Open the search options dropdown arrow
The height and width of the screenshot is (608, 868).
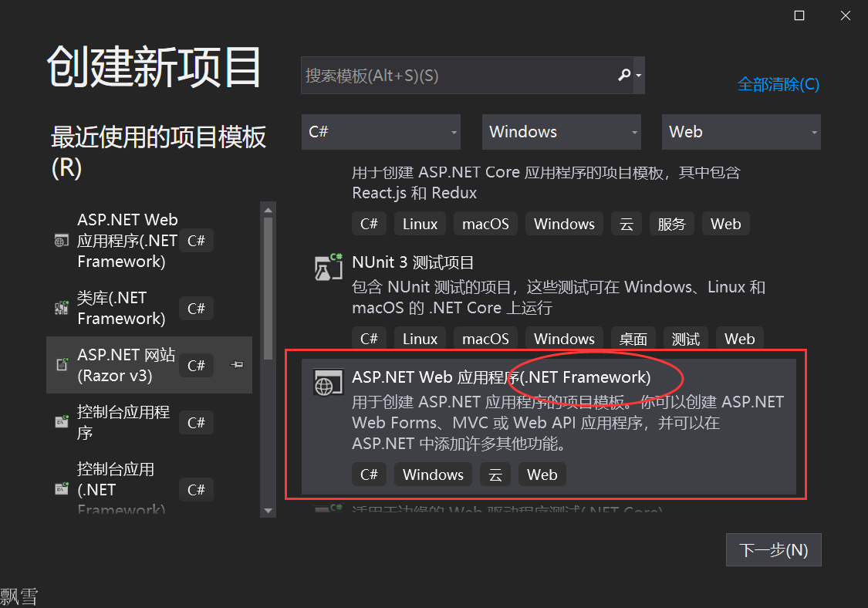[639, 76]
